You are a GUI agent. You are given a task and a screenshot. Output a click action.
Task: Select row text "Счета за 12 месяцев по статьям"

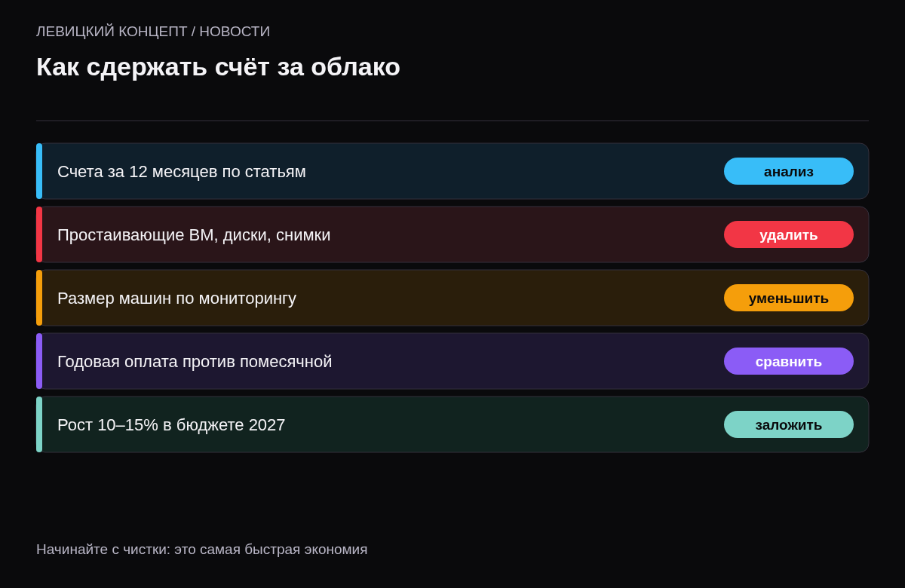pos(182,172)
